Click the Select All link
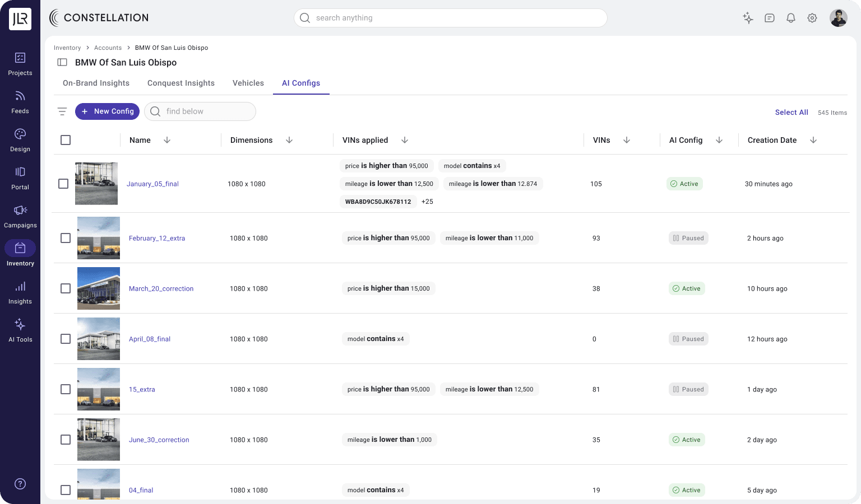 (791, 113)
